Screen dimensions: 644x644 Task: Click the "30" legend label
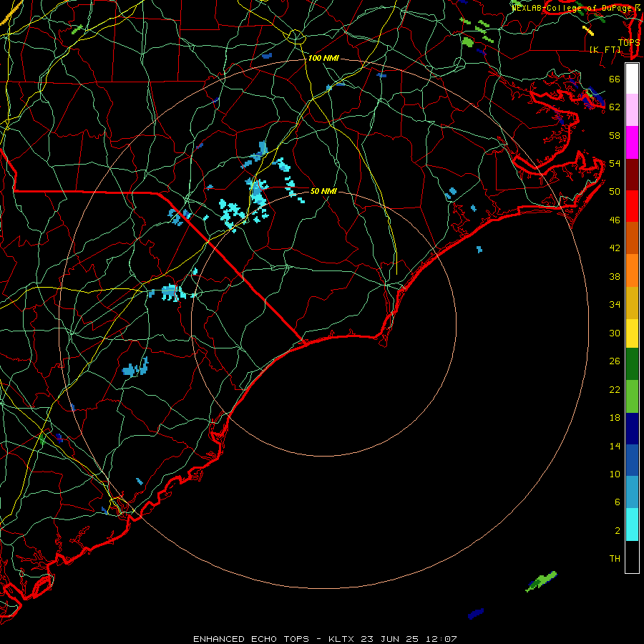pos(615,333)
